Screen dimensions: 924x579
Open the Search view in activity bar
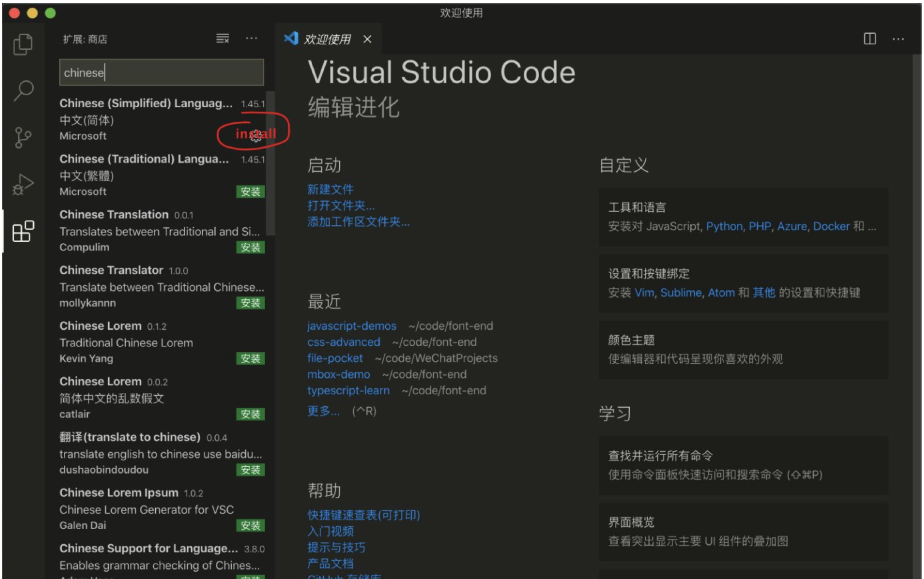[x=23, y=90]
